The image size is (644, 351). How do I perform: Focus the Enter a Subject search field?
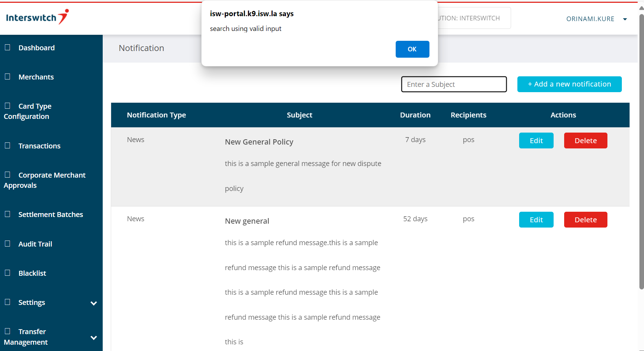pyautogui.click(x=454, y=84)
